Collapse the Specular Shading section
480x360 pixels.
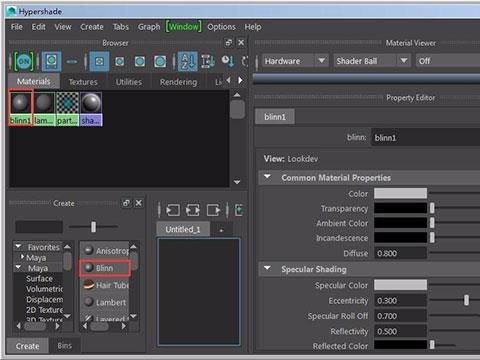click(x=267, y=268)
